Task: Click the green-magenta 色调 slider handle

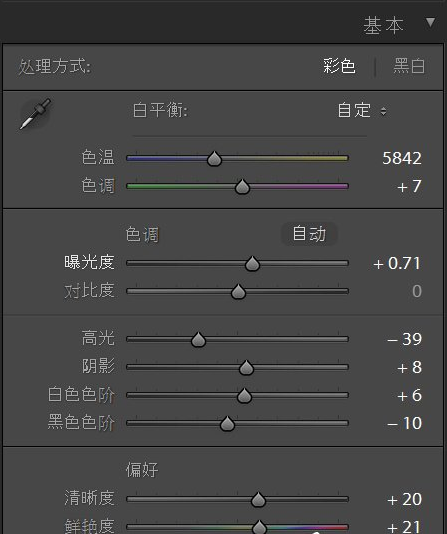Action: pyautogui.click(x=242, y=187)
